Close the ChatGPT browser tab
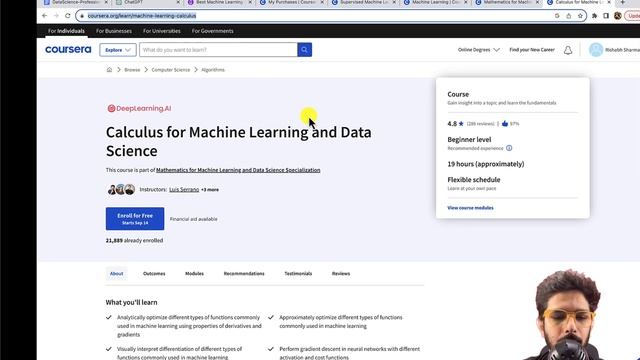This screenshot has height=360, width=640. [178, 2]
